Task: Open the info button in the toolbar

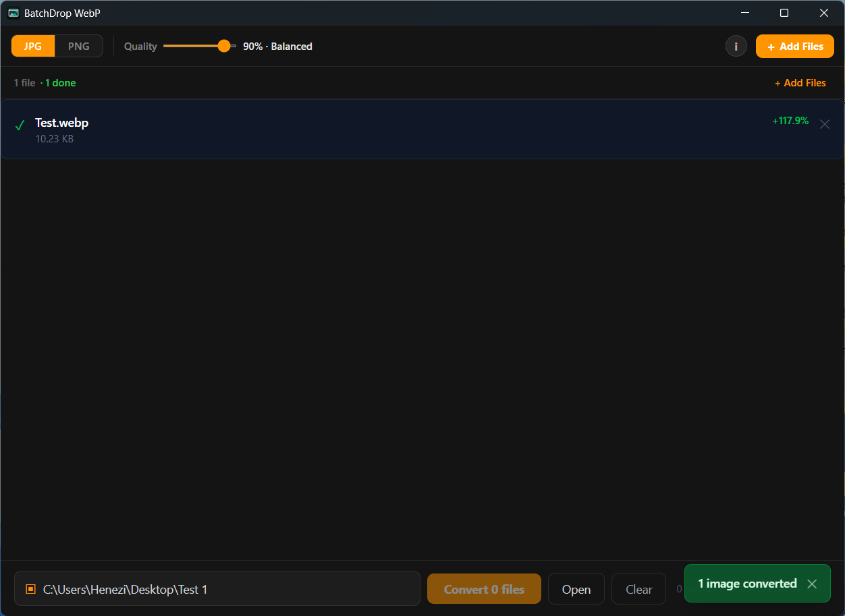Action: point(736,46)
